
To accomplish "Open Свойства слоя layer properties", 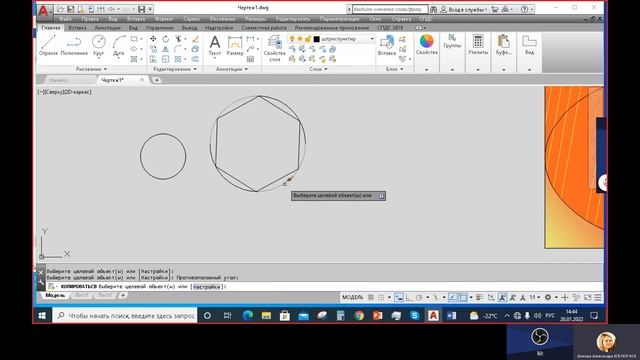I will click(274, 48).
